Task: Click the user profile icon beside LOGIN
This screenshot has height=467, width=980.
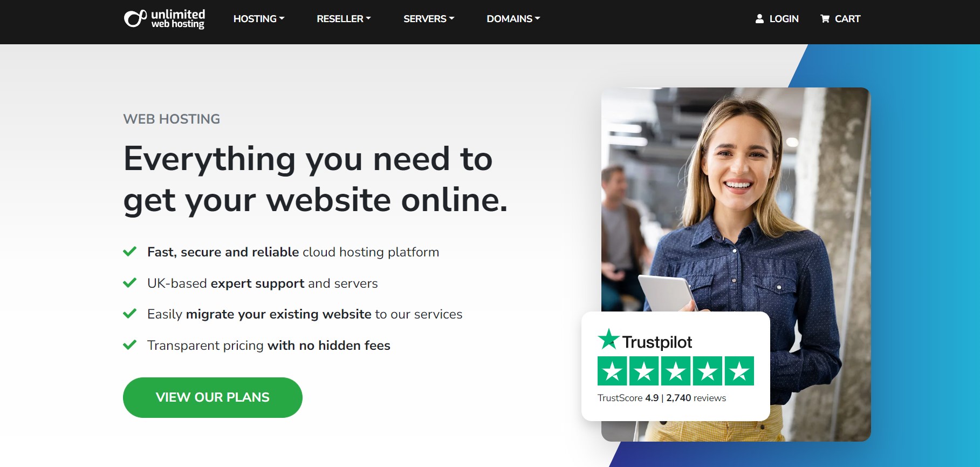Action: pyautogui.click(x=759, y=19)
